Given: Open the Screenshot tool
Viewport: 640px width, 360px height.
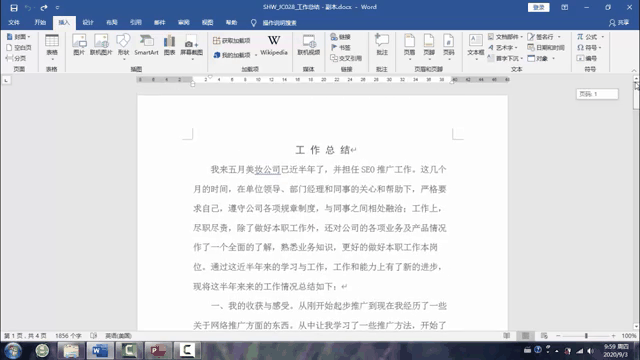Looking at the screenshot, I should 191,47.
